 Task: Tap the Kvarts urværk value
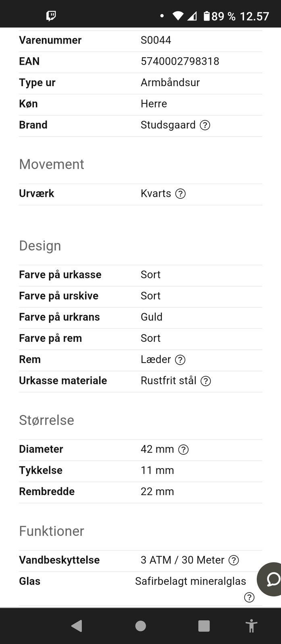coord(156,194)
